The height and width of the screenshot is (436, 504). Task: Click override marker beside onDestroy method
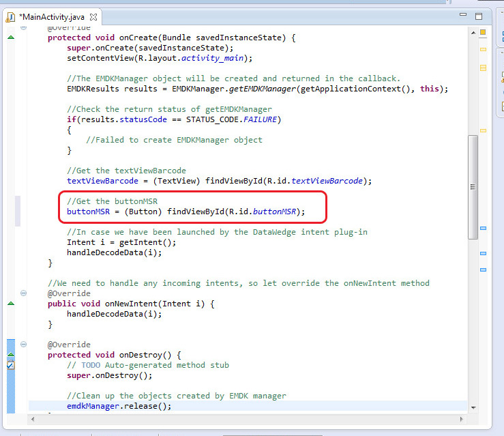point(10,355)
